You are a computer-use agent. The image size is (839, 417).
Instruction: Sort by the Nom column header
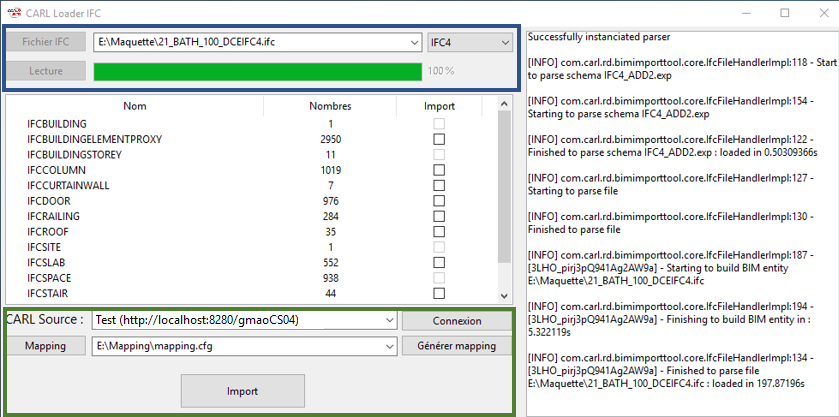(x=135, y=106)
